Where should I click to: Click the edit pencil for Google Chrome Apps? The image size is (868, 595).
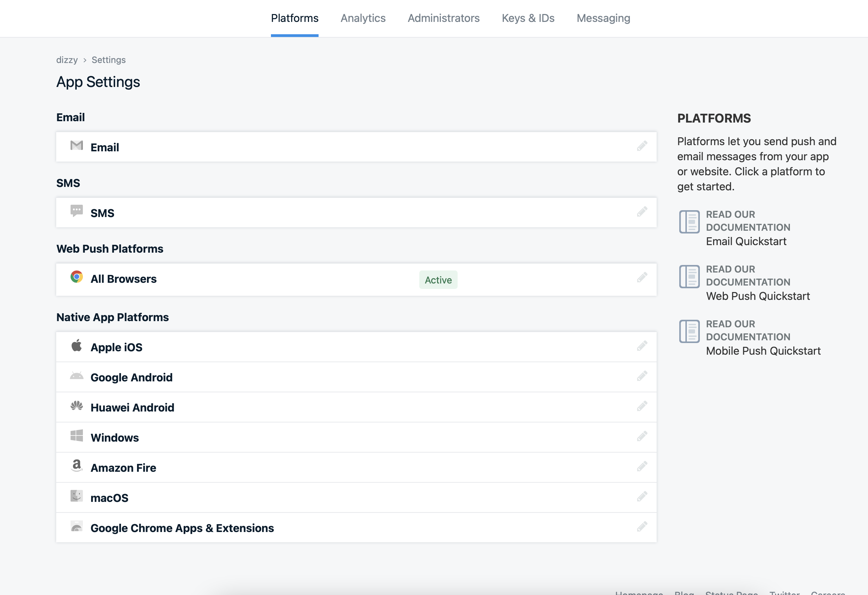coord(642,527)
